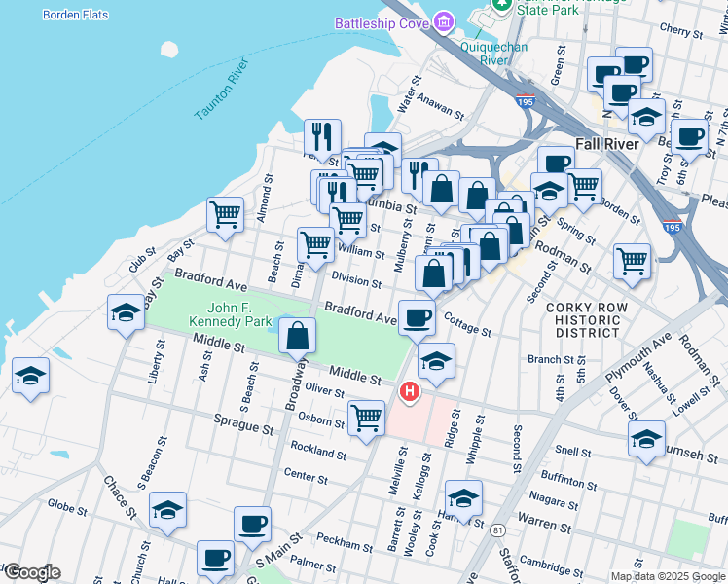Click the shopping cart marker near Rodman St

pos(632,261)
